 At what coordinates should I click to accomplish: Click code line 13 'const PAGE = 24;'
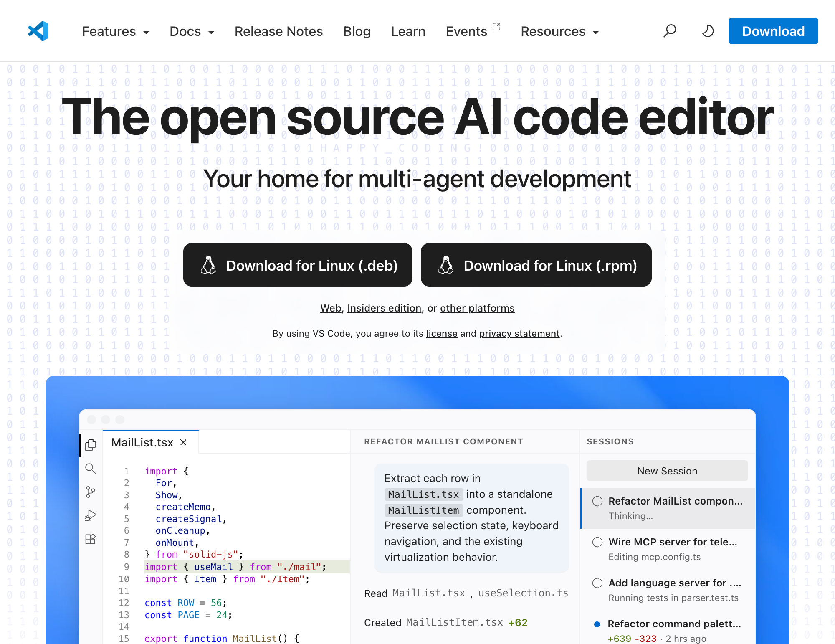(188, 615)
